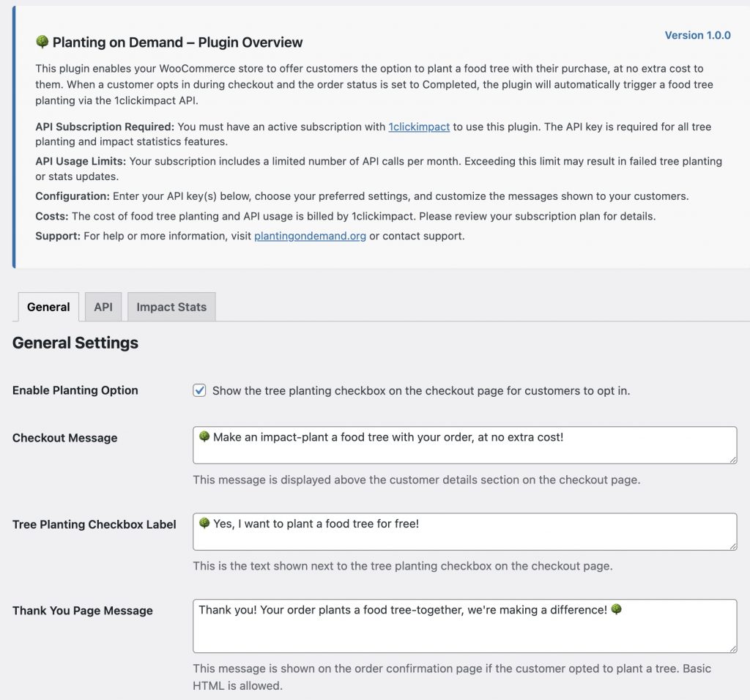Click the 'Costs:' bold text
This screenshot has width=750, height=700.
click(x=52, y=216)
